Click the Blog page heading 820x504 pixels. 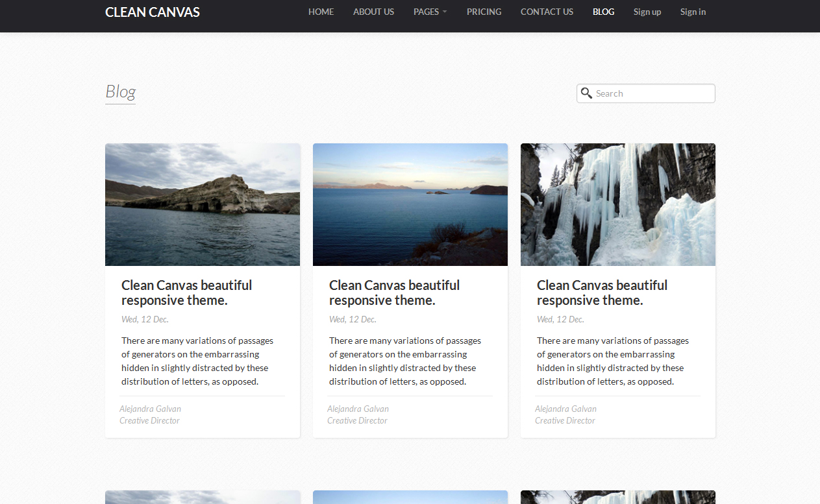coord(120,92)
